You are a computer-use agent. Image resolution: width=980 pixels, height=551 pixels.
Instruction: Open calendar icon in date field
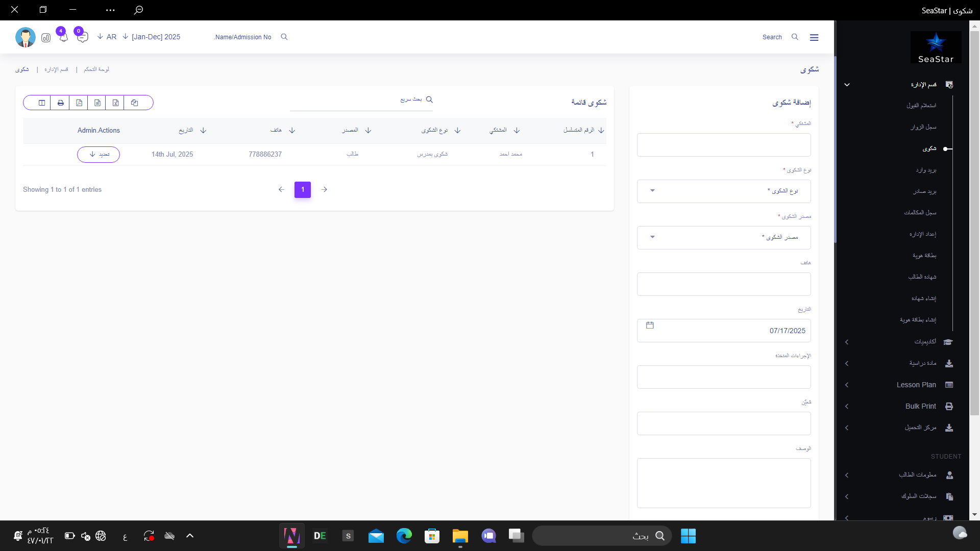click(650, 325)
